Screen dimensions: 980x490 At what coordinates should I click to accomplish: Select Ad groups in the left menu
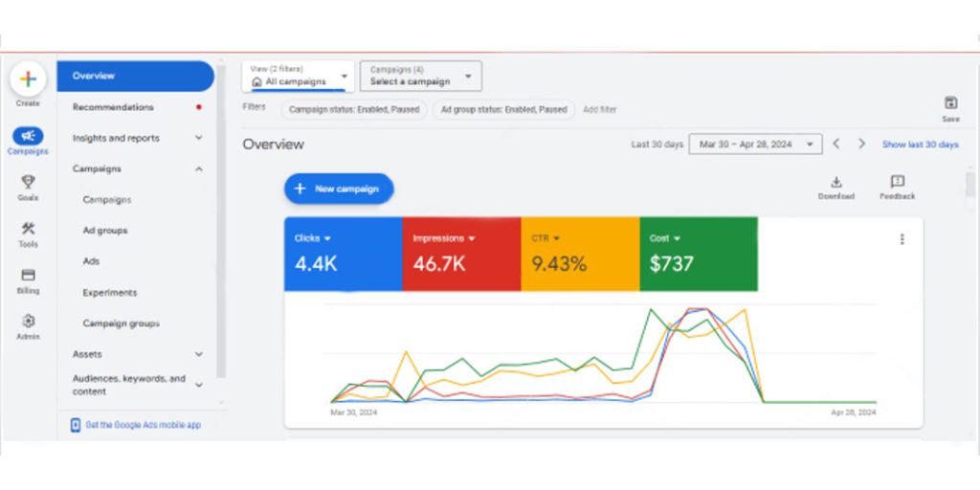click(x=105, y=231)
